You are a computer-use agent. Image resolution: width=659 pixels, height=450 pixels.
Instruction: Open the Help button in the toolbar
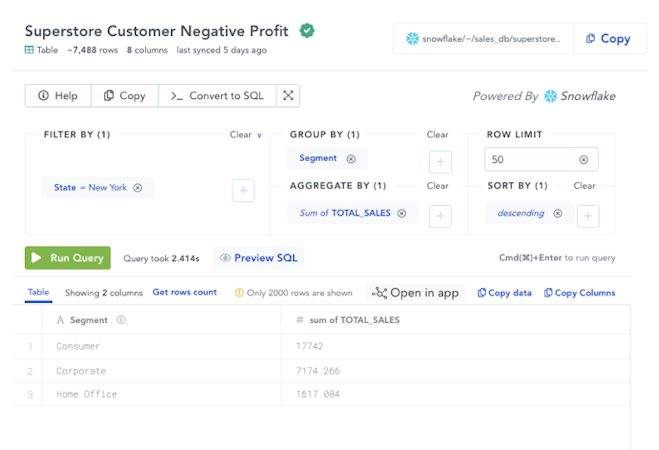pyautogui.click(x=58, y=96)
